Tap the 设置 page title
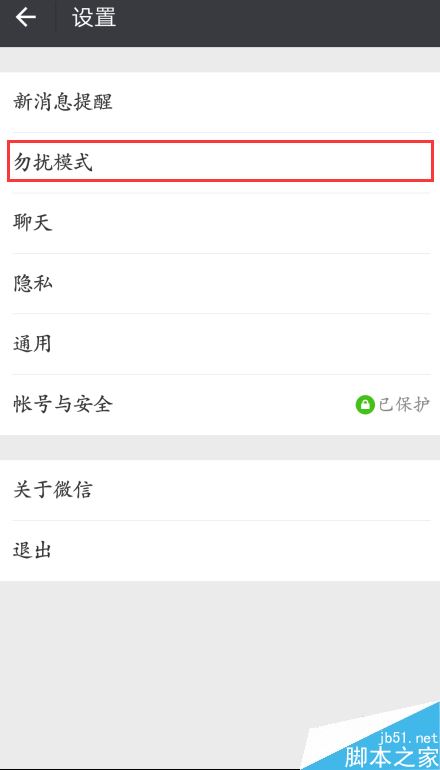The height and width of the screenshot is (770, 440). (x=94, y=18)
